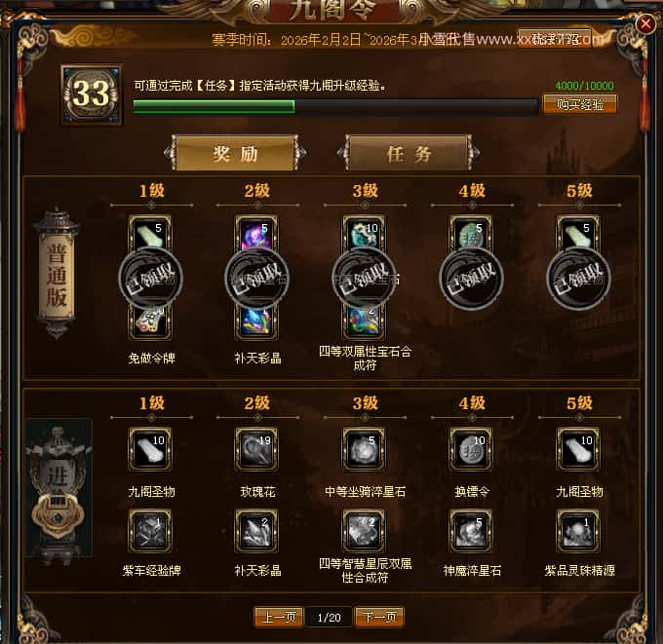The height and width of the screenshot is (644, 663).
Task: Close the 九阁令 window
Action: pos(645,23)
